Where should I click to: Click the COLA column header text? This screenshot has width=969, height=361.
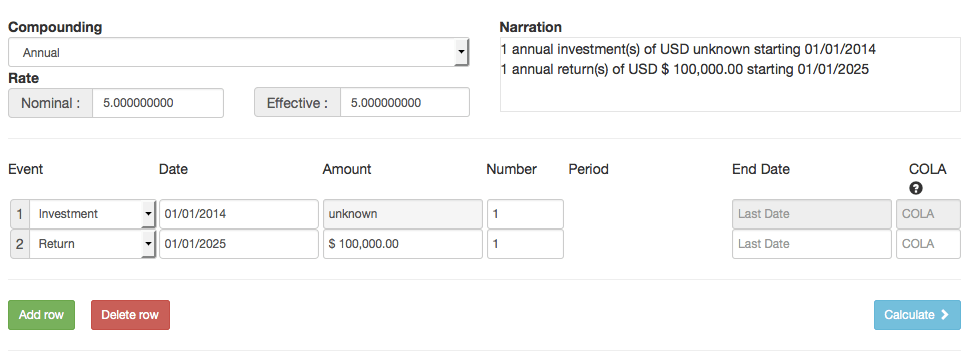tap(928, 169)
